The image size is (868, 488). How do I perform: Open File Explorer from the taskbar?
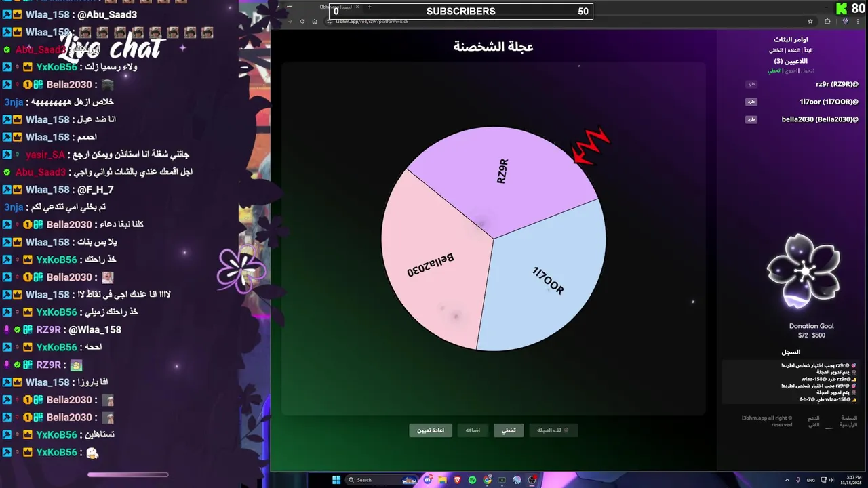coord(442,480)
